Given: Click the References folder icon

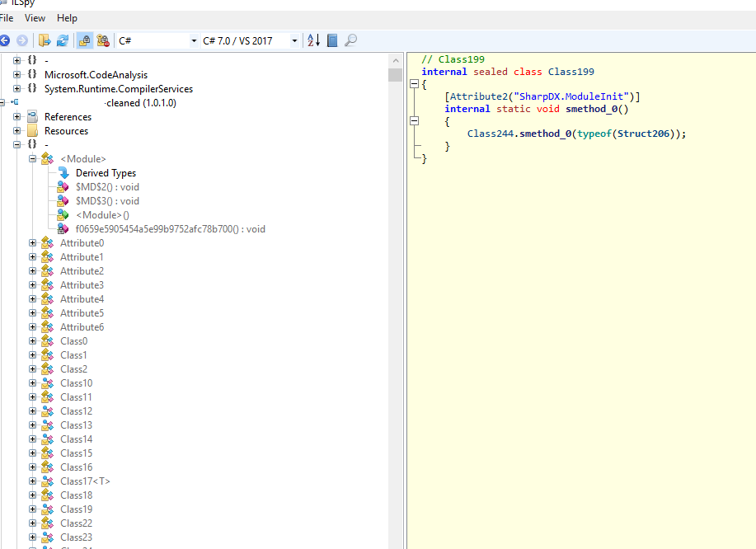Looking at the screenshot, I should click(x=31, y=116).
